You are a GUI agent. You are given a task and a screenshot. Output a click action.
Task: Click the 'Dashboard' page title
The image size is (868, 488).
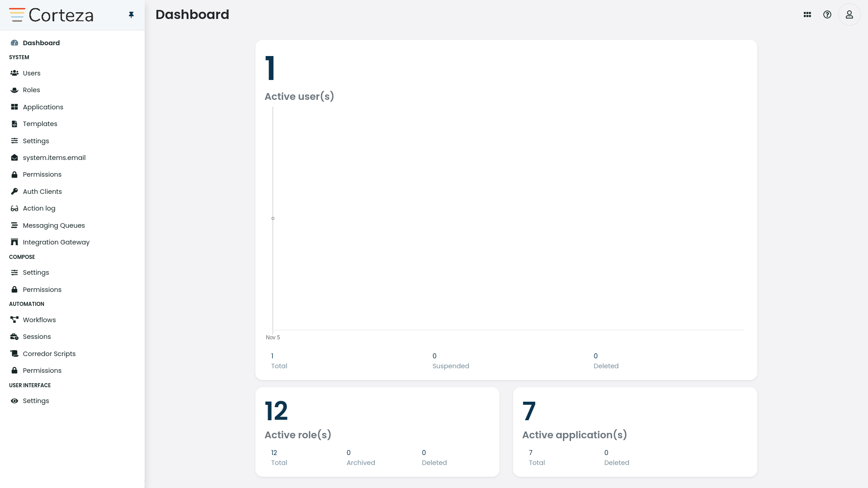(192, 14)
